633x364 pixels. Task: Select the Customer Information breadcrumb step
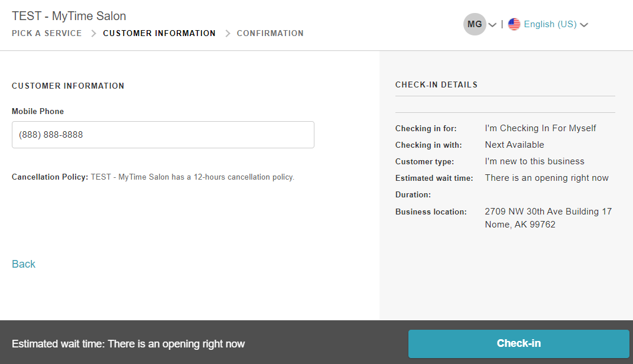click(159, 33)
